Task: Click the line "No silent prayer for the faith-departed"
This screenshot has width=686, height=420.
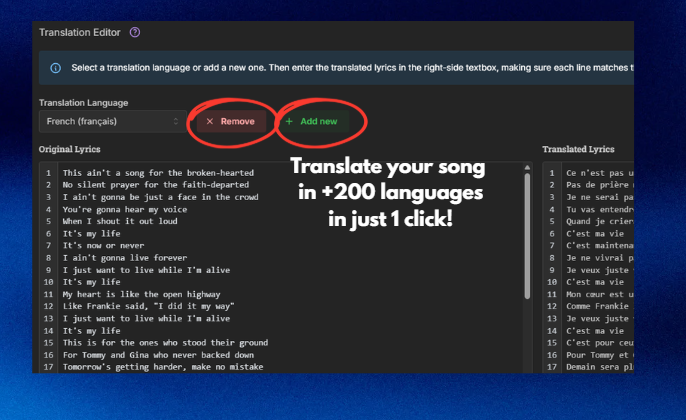Action: (156, 185)
